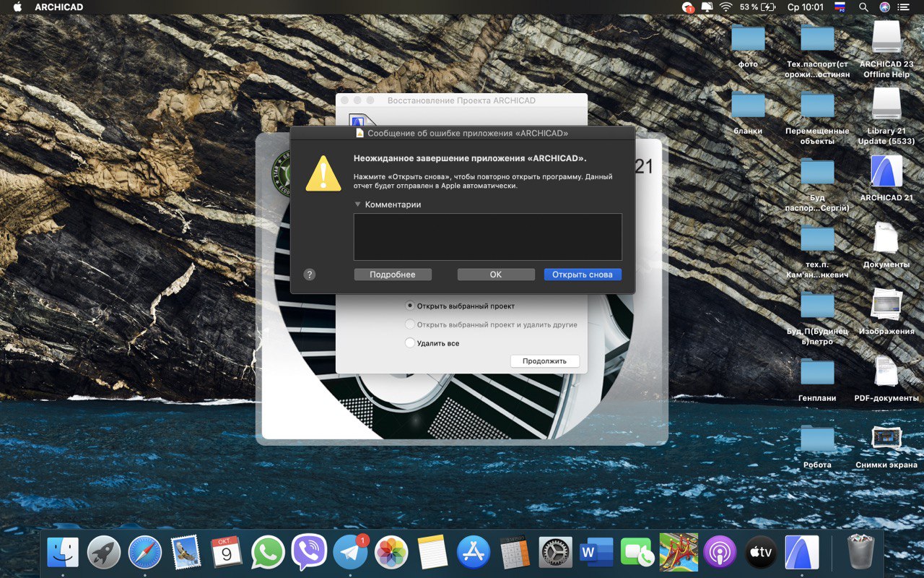Open Podcasts from the Dock
The height and width of the screenshot is (578, 924).
point(720,553)
